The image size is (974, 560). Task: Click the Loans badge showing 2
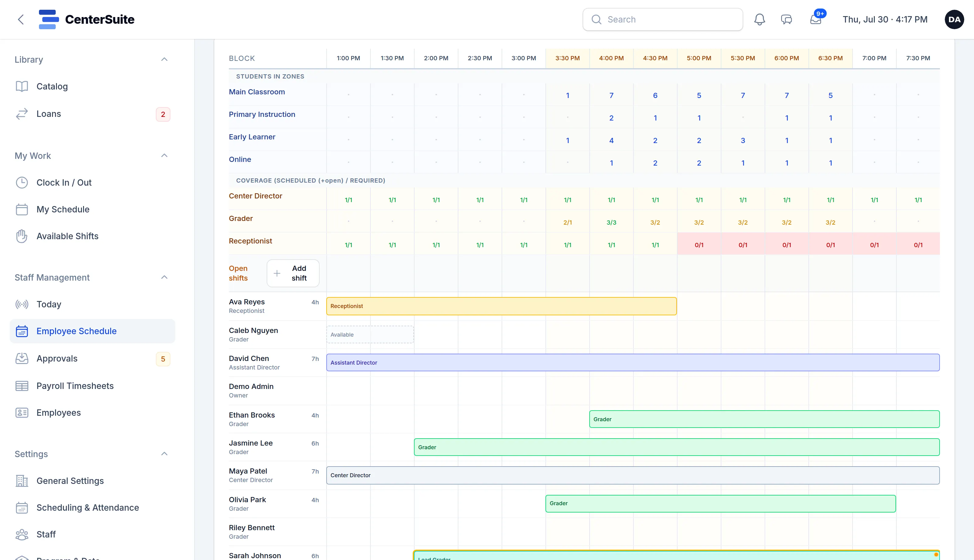163,115
